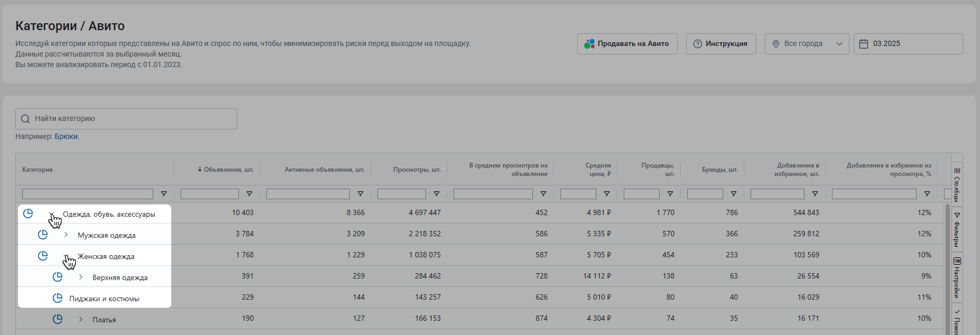Sort by Средняя цена column header
The height and width of the screenshot is (335, 980).
point(598,170)
